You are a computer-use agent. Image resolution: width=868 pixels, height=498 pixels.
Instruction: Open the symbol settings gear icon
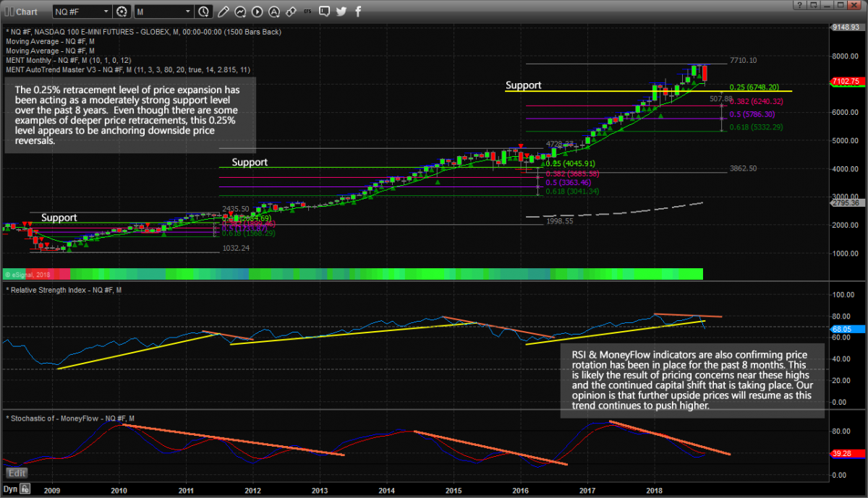click(x=122, y=12)
